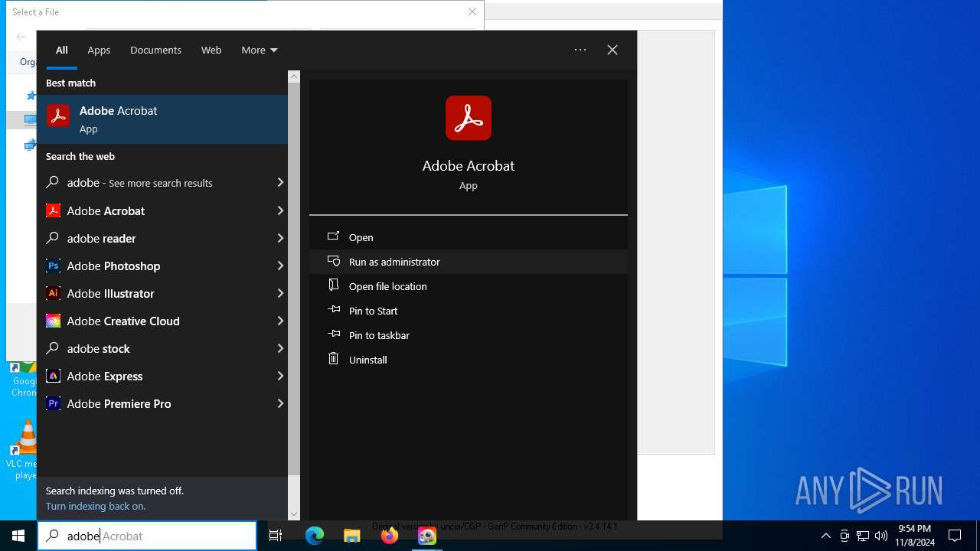Expand the Adobe Illustrator result arrow
Viewport: 980px width, 551px height.
[280, 293]
